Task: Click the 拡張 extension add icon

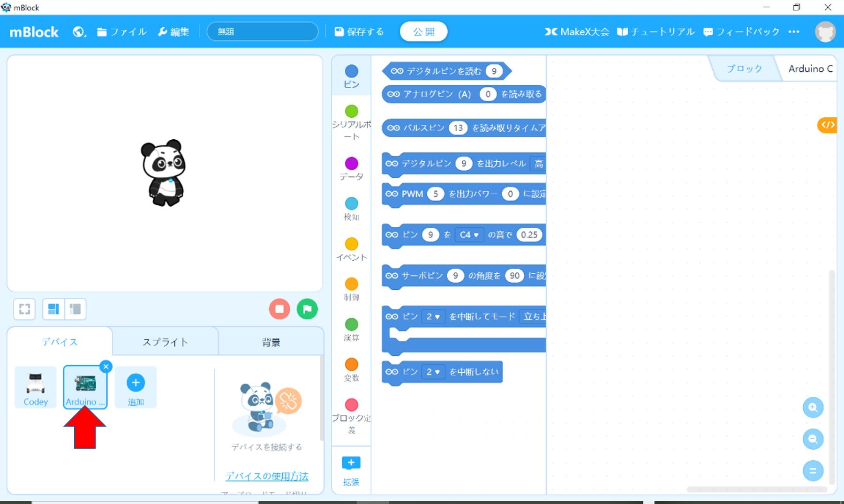Action: [x=351, y=470]
